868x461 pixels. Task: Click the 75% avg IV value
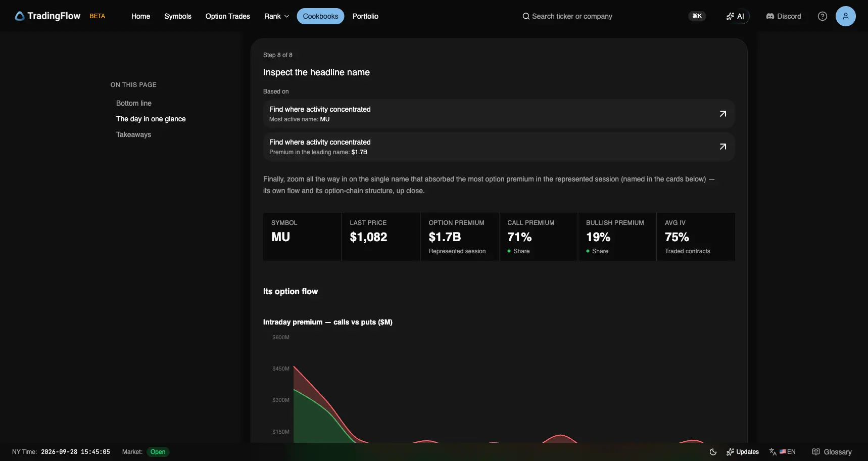[677, 237]
